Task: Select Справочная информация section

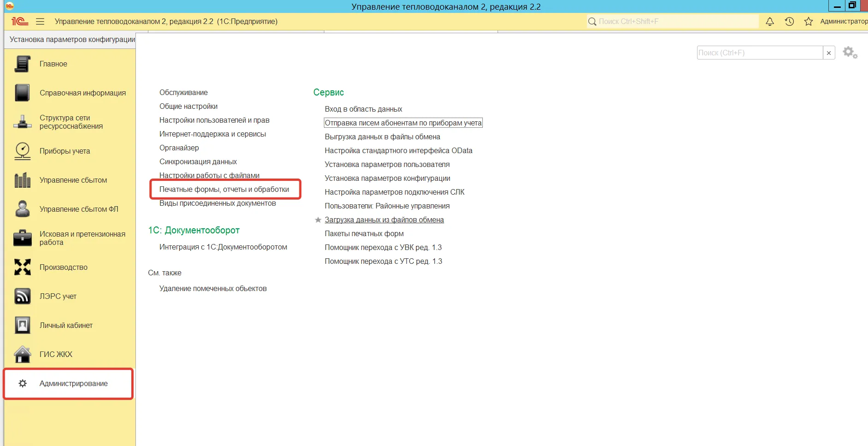Action: pyautogui.click(x=82, y=93)
